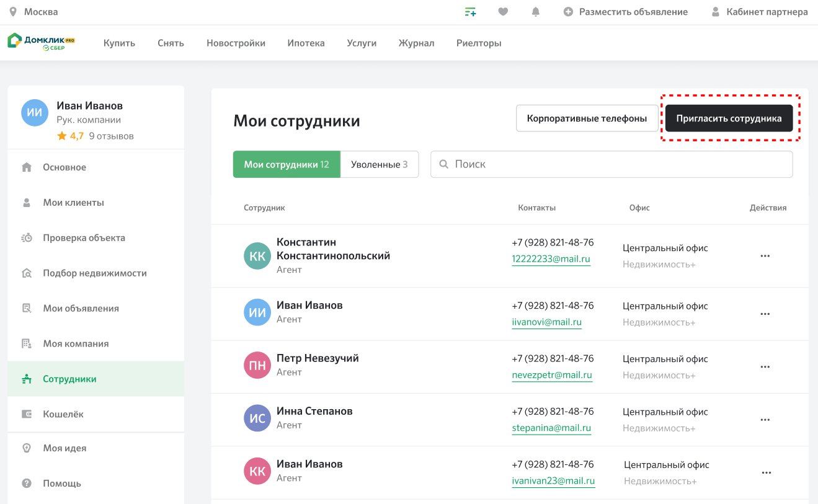Select Кошелёк in sidebar
This screenshot has width=818, height=504.
96,414
